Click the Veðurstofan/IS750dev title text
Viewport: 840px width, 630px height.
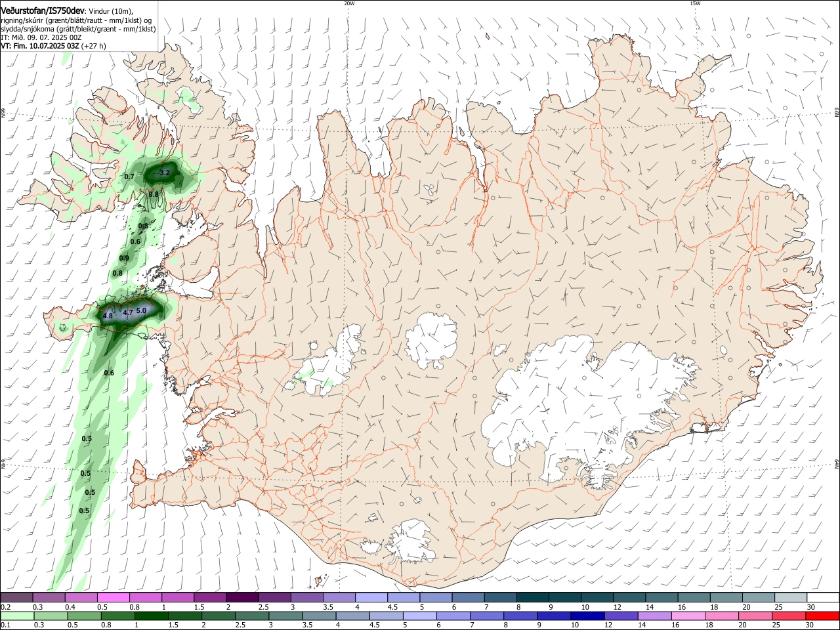pyautogui.click(x=43, y=10)
